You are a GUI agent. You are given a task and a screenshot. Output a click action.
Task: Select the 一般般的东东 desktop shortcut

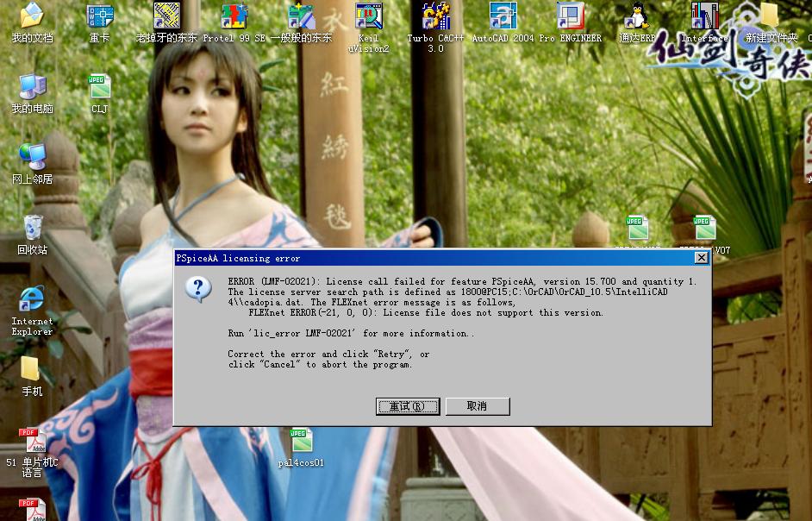(302, 15)
